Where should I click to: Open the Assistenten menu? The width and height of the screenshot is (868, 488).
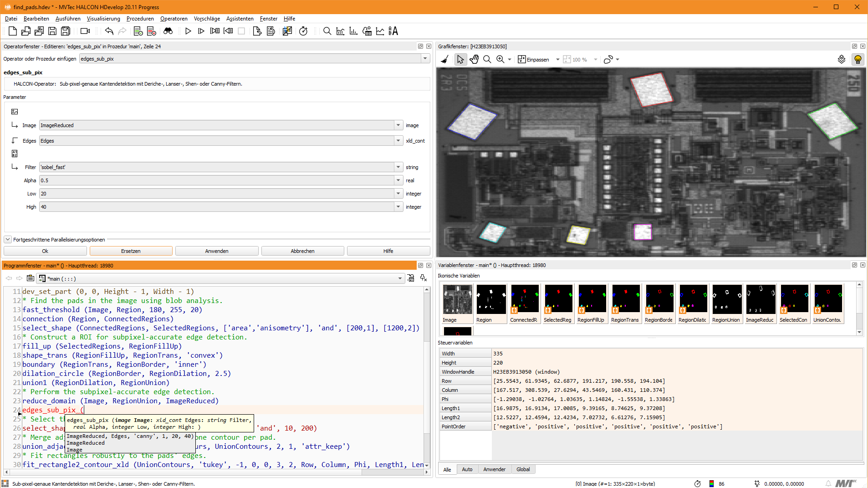tap(240, 19)
